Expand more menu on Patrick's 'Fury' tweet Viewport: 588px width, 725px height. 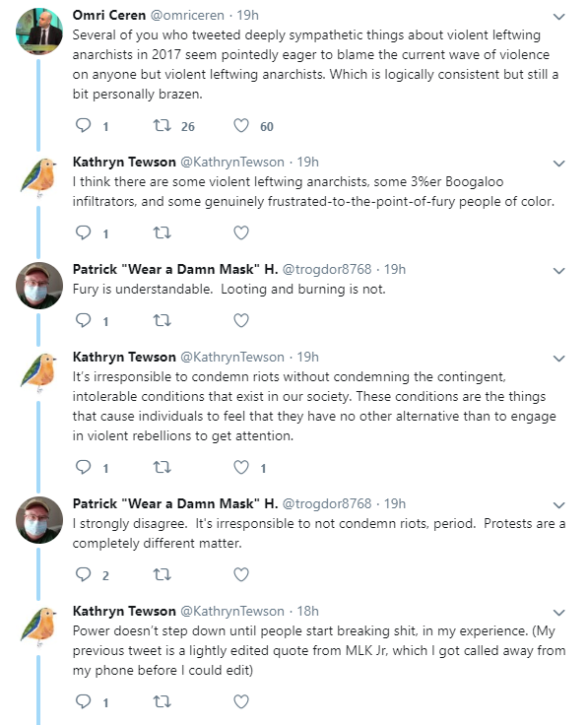tap(559, 271)
